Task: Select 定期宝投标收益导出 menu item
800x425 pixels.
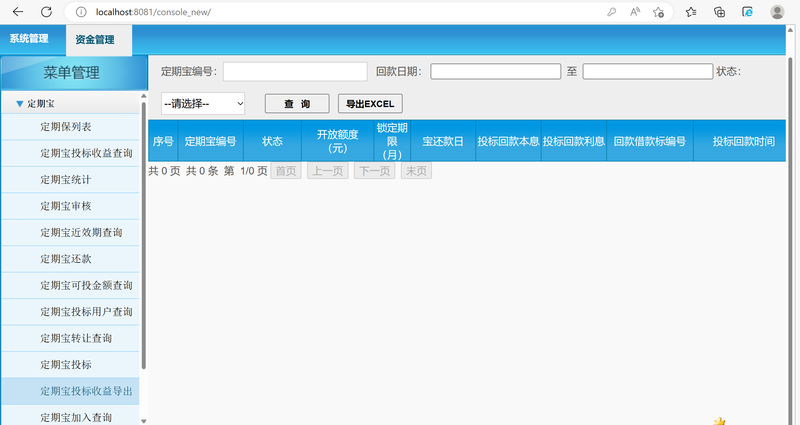Action: pos(70,391)
